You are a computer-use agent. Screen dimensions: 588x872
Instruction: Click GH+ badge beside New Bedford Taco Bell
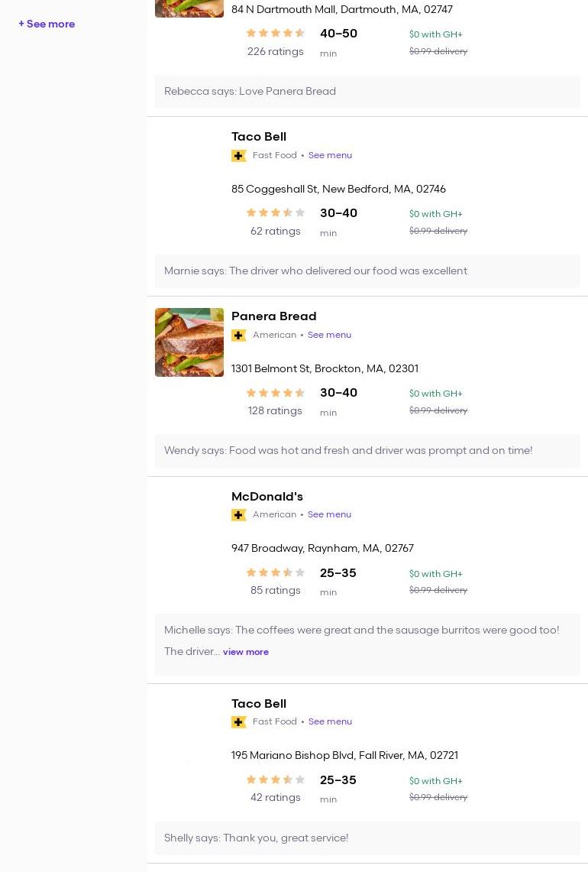(238, 156)
